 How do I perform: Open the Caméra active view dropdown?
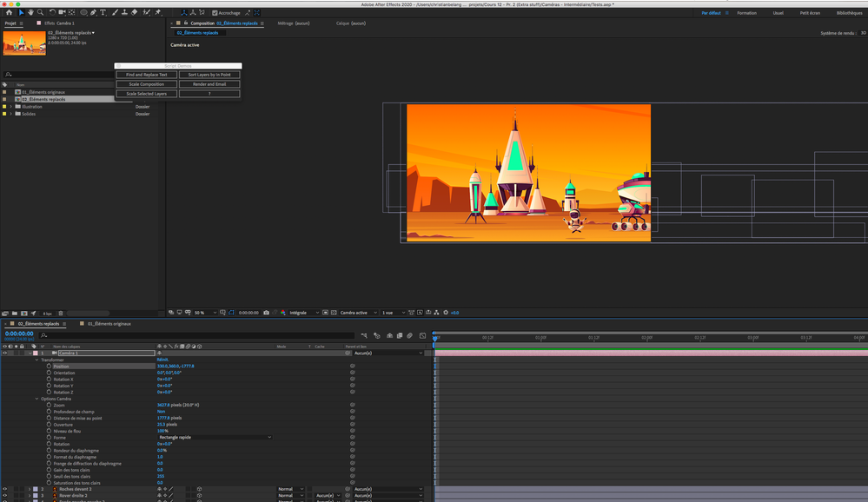point(354,311)
